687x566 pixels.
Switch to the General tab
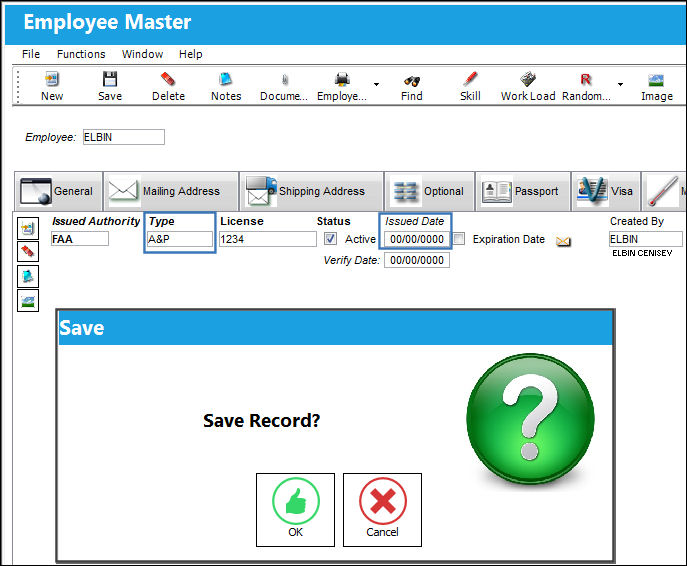59,191
